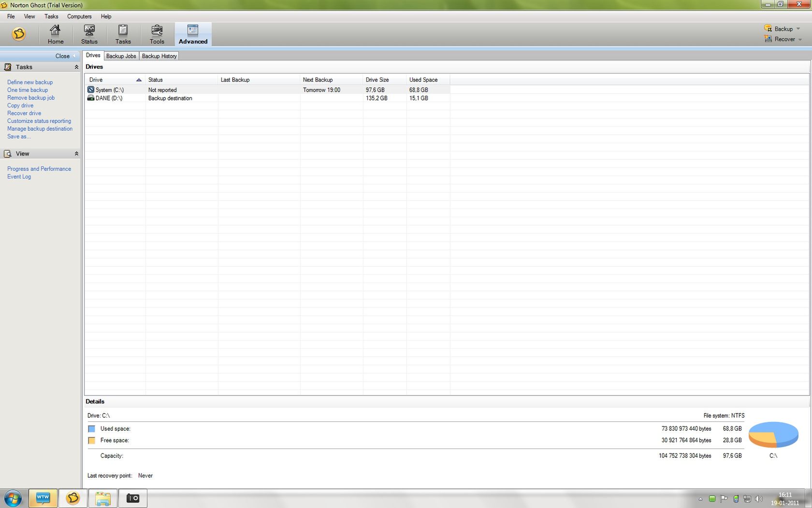Image resolution: width=812 pixels, height=508 pixels.
Task: Click the Action Center flag tray icon
Action: click(724, 499)
